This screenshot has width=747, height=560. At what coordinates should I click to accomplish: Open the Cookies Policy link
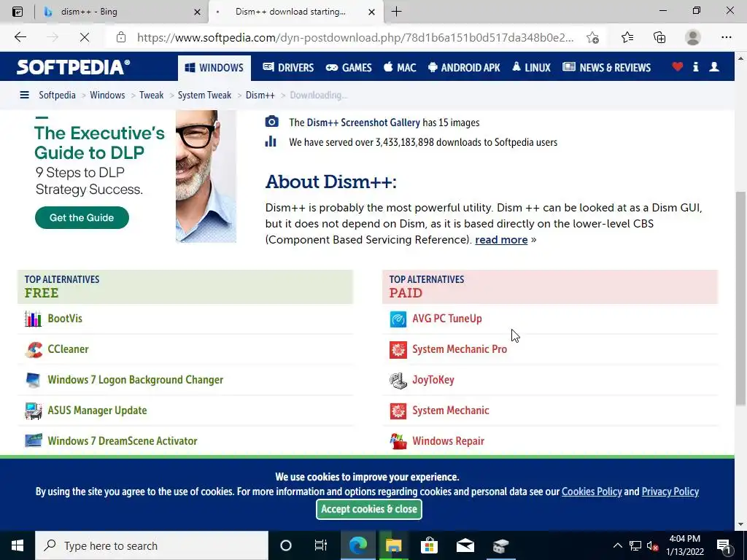click(x=592, y=491)
